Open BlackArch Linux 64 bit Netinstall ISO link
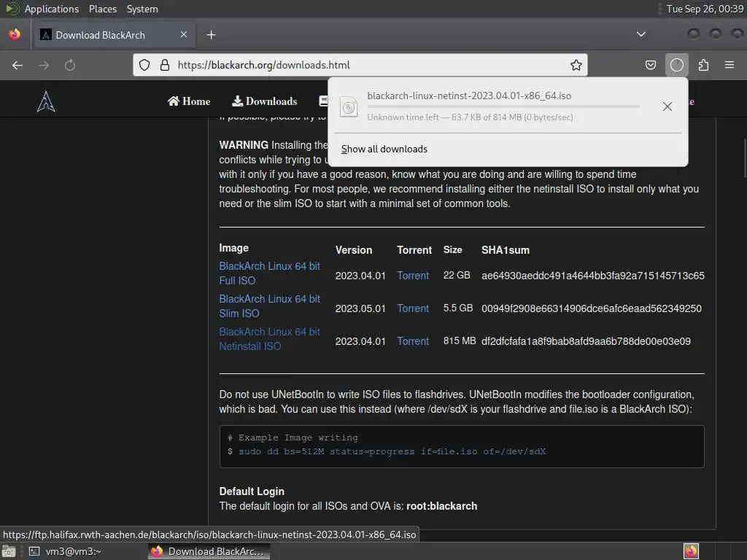This screenshot has width=747, height=560. pos(270,339)
